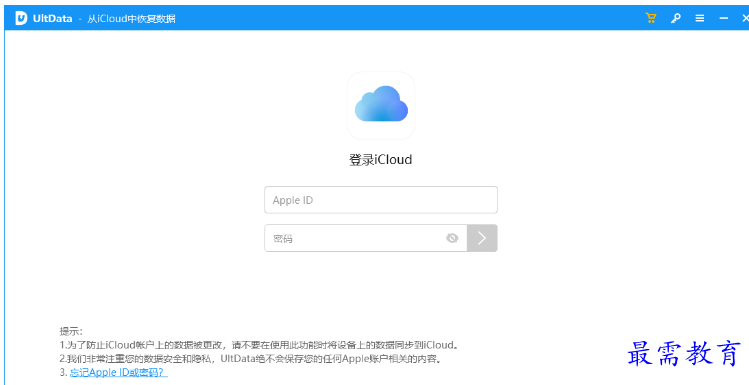Click the 提示 hint label

point(71,331)
